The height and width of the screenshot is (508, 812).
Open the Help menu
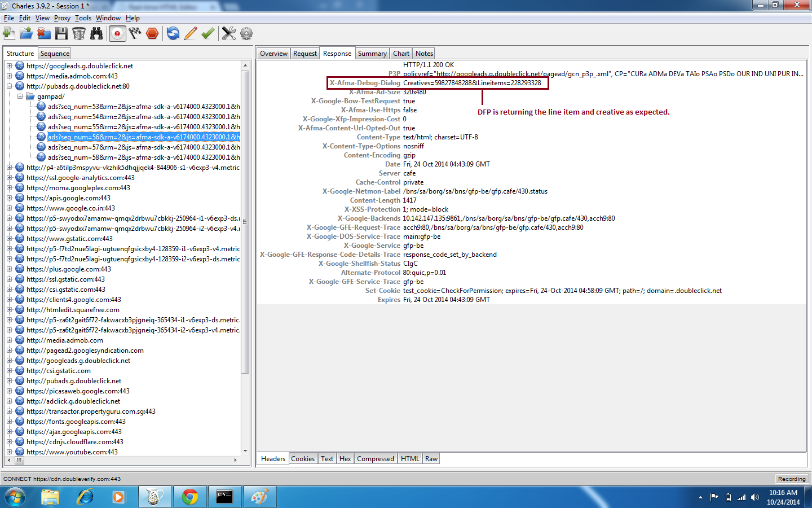(x=133, y=18)
